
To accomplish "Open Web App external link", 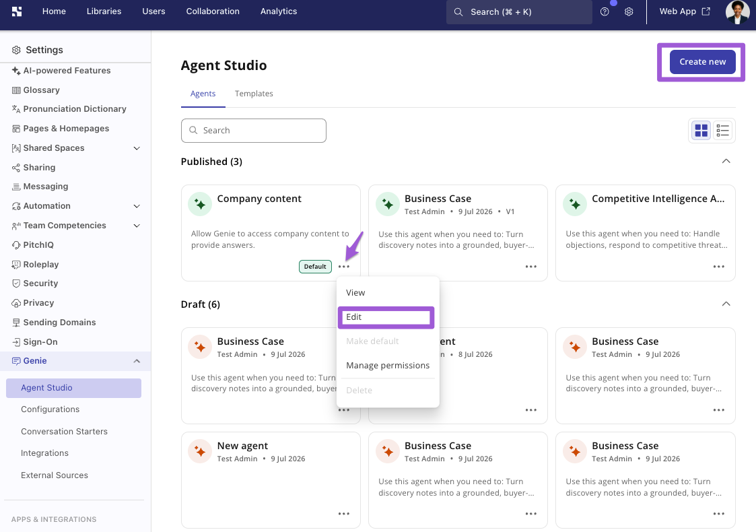I will click(684, 11).
